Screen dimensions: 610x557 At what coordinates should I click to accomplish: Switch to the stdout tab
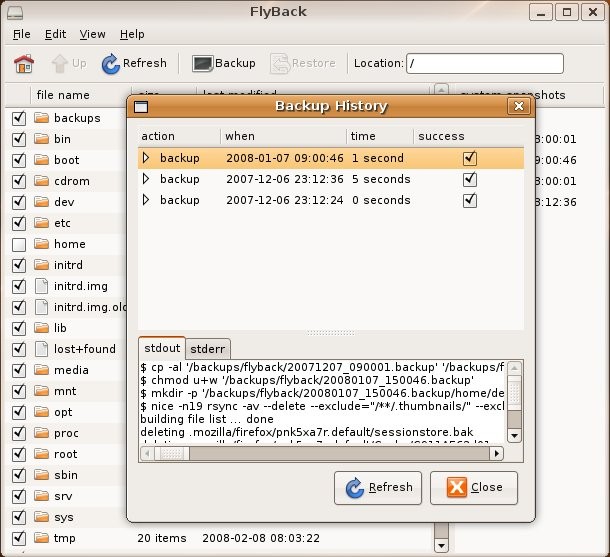pos(162,348)
